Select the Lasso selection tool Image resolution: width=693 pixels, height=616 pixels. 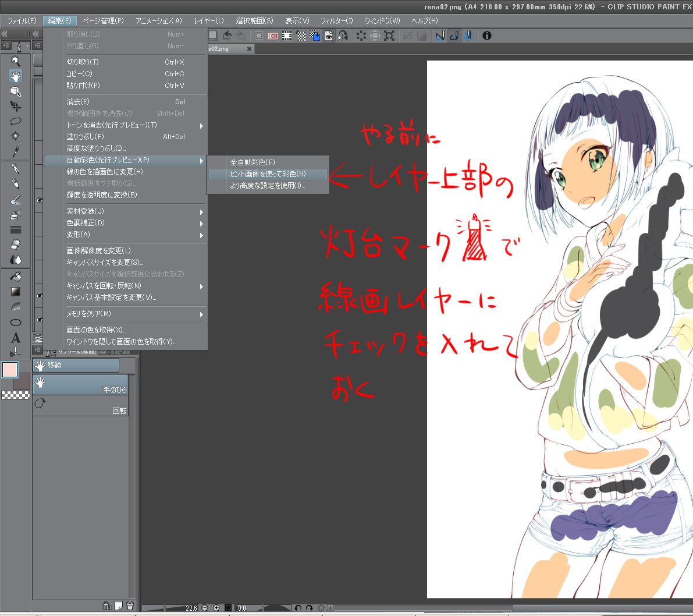click(16, 121)
